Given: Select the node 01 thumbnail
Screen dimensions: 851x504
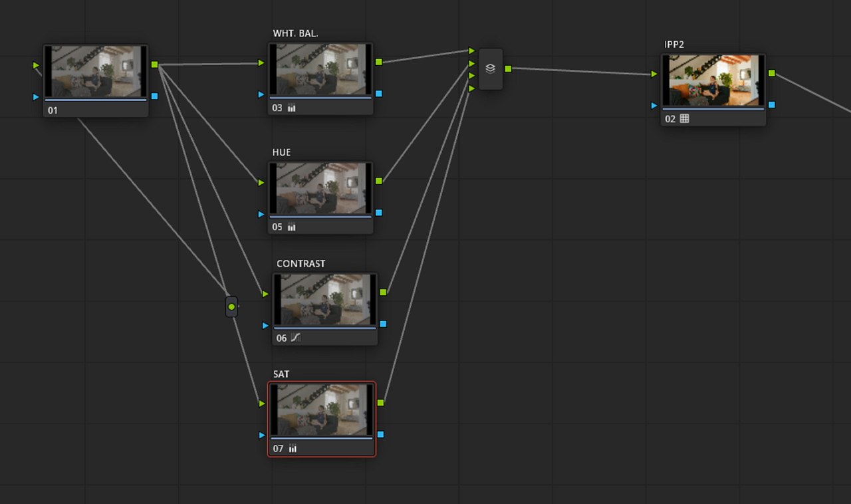Looking at the screenshot, I should click(x=96, y=72).
